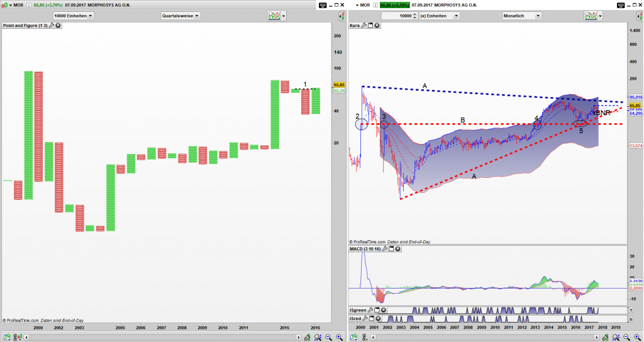The height and width of the screenshot is (342, 644).
Task: Click zoom-fit magnifier icon in left window
Action: point(318,337)
